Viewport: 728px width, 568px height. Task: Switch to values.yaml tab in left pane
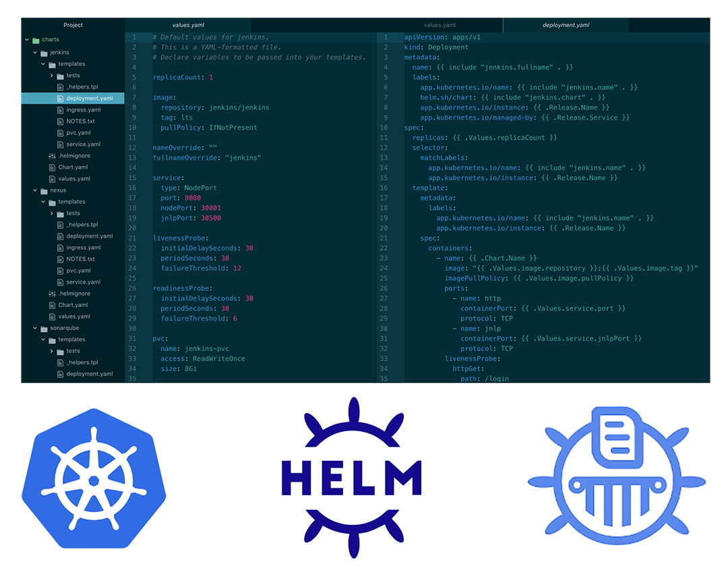pyautogui.click(x=188, y=25)
